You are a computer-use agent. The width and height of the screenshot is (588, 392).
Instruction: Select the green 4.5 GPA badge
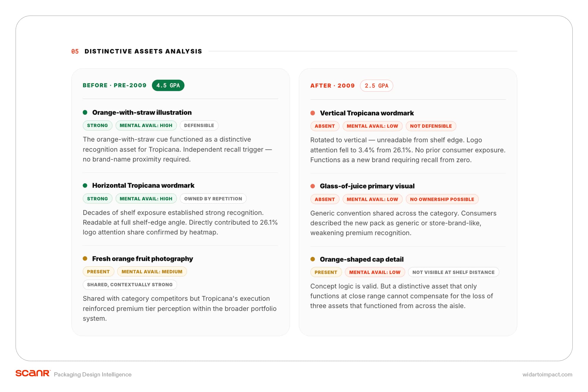click(x=168, y=85)
